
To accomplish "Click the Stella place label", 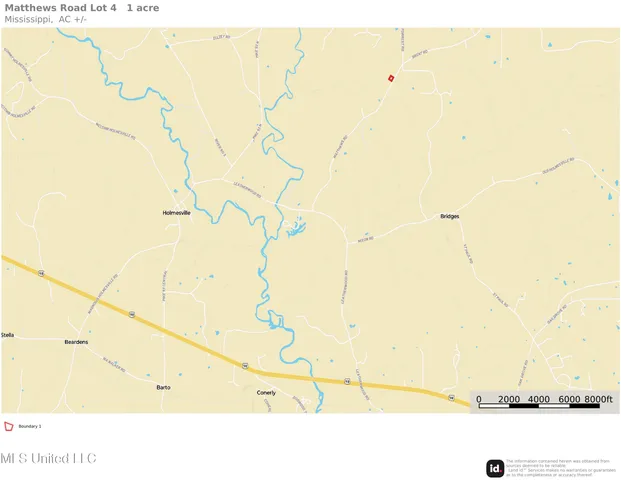I will (x=8, y=335).
